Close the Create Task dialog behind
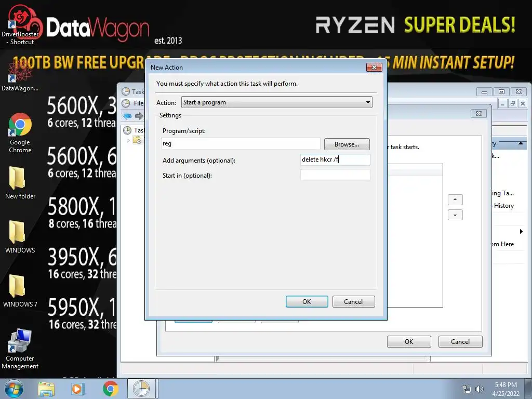 coord(478,113)
